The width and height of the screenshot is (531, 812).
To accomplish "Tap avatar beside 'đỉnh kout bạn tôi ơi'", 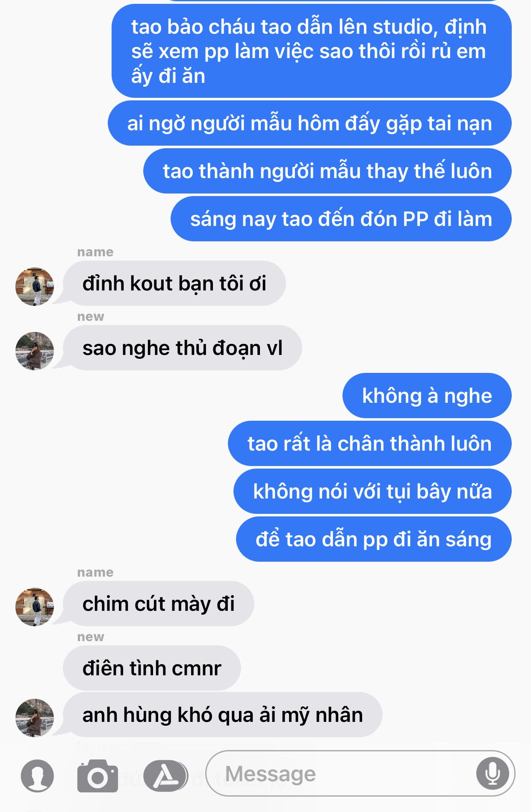I will pyautogui.click(x=35, y=287).
